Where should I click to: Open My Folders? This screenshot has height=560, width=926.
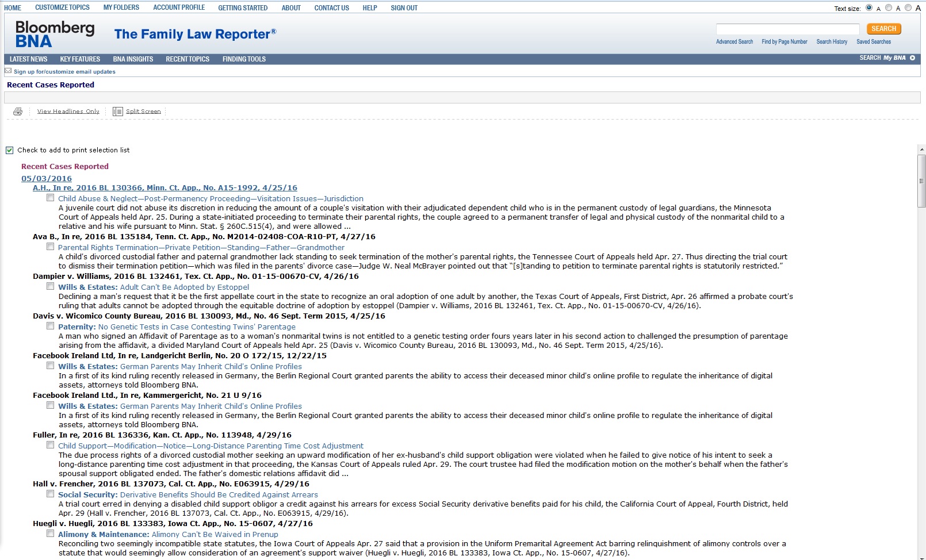click(x=121, y=7)
